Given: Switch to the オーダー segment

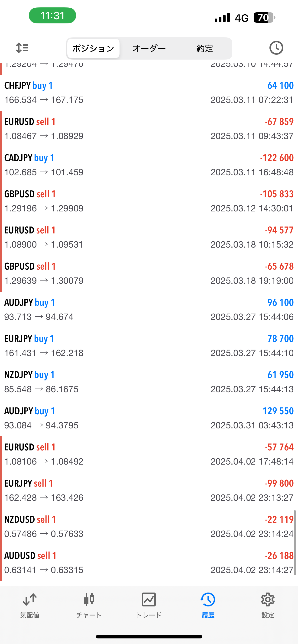Looking at the screenshot, I should (149, 48).
